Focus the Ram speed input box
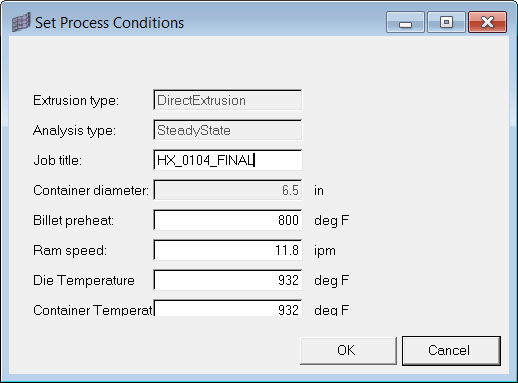This screenshot has height=383, width=518. (x=228, y=250)
